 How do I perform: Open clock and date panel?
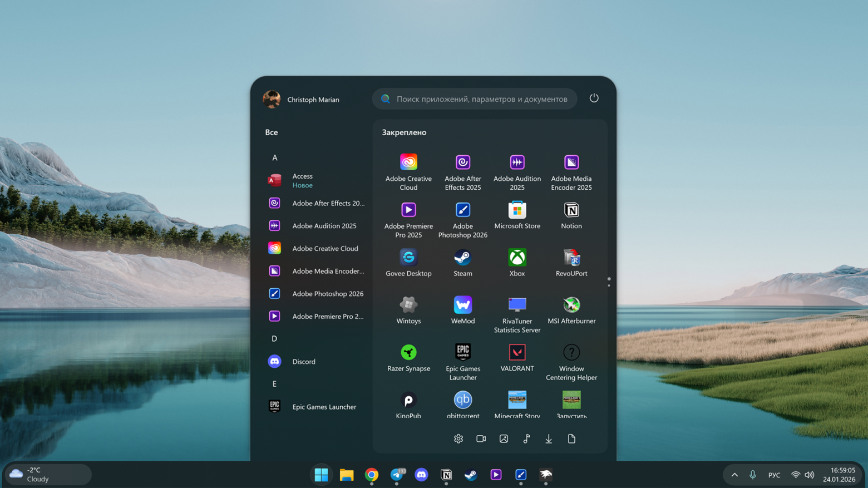point(839,475)
